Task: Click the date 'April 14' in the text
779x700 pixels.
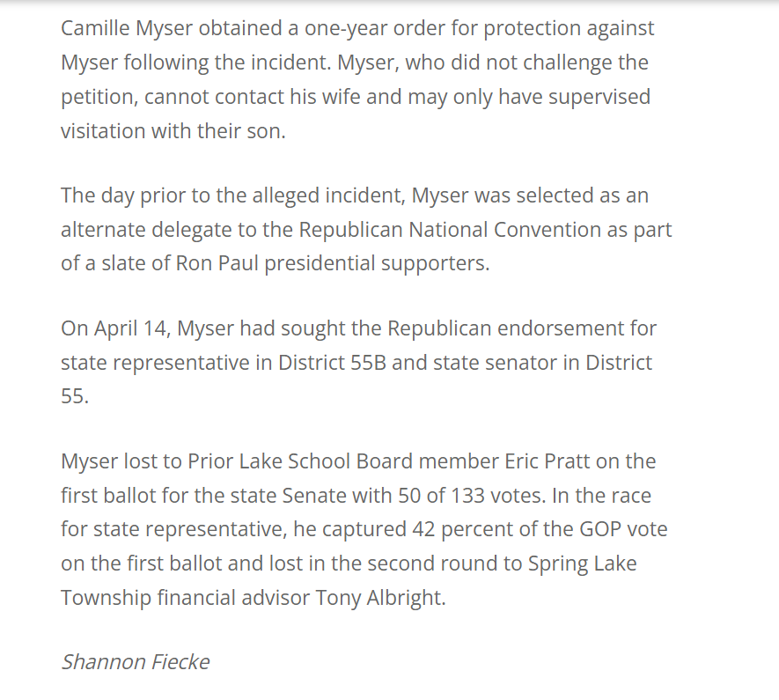Action: pos(130,329)
